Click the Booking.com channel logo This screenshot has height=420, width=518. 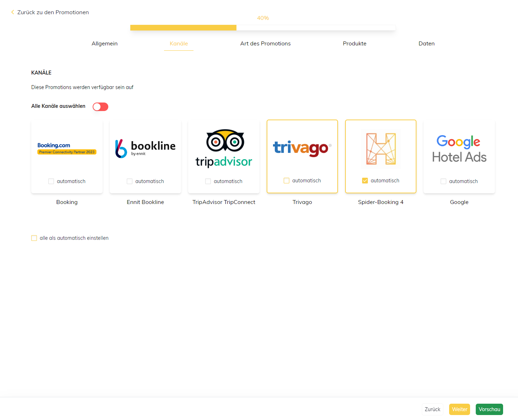67,148
